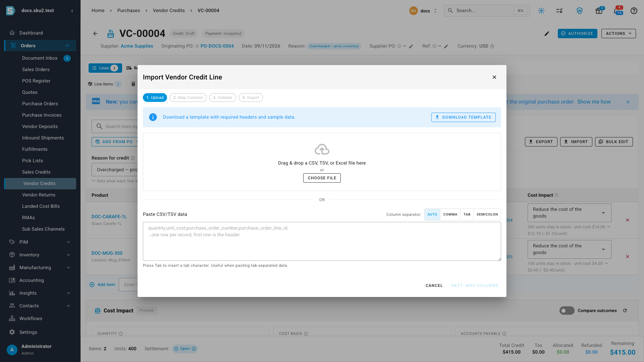The height and width of the screenshot is (362, 644).
Task: Open the help question mark icon
Action: [x=634, y=11]
